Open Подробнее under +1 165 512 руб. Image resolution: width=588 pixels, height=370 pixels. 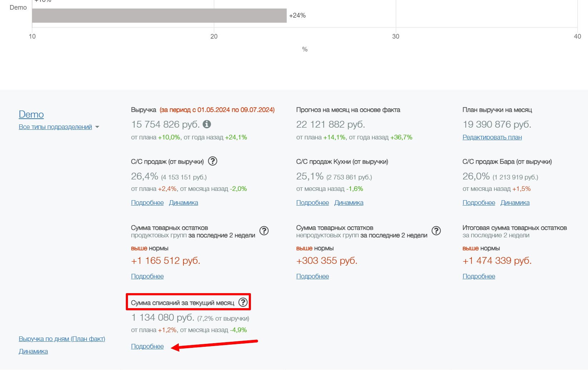147,276
